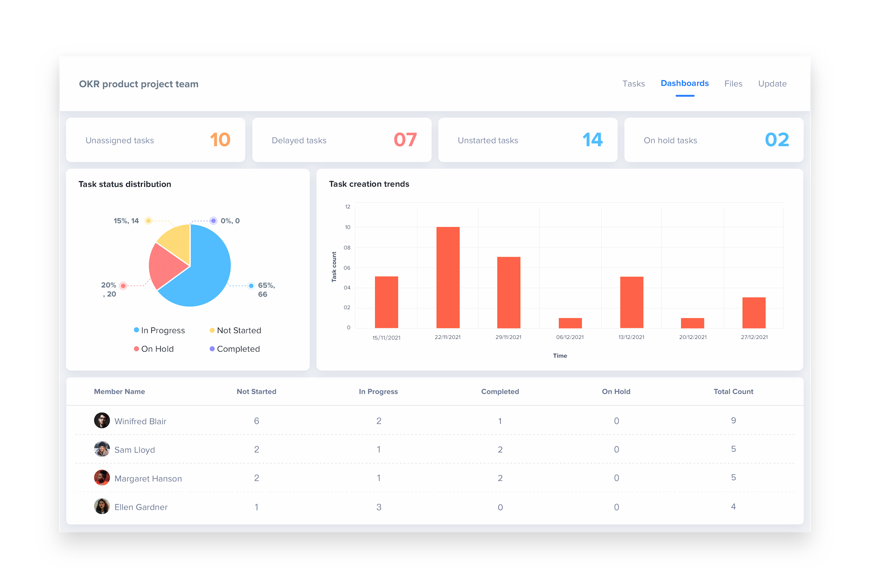Open the Tasks tab
The width and height of the screenshot is (870, 588).
633,84
